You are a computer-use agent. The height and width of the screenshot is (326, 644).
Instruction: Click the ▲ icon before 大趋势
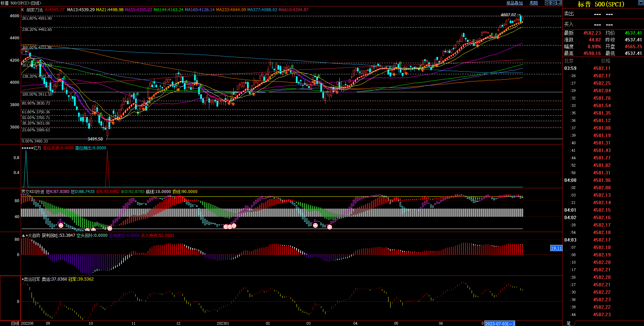23,235
